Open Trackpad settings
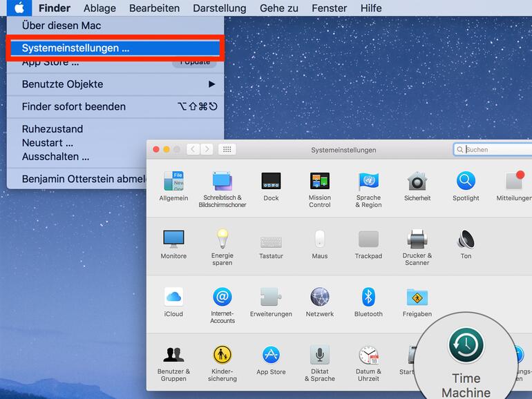Viewport: 532px width, 399px height. (x=368, y=245)
